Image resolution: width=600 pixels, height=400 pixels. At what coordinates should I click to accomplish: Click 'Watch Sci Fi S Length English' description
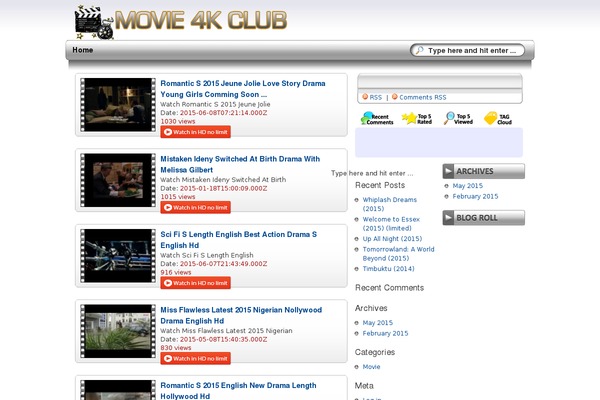[x=207, y=255]
